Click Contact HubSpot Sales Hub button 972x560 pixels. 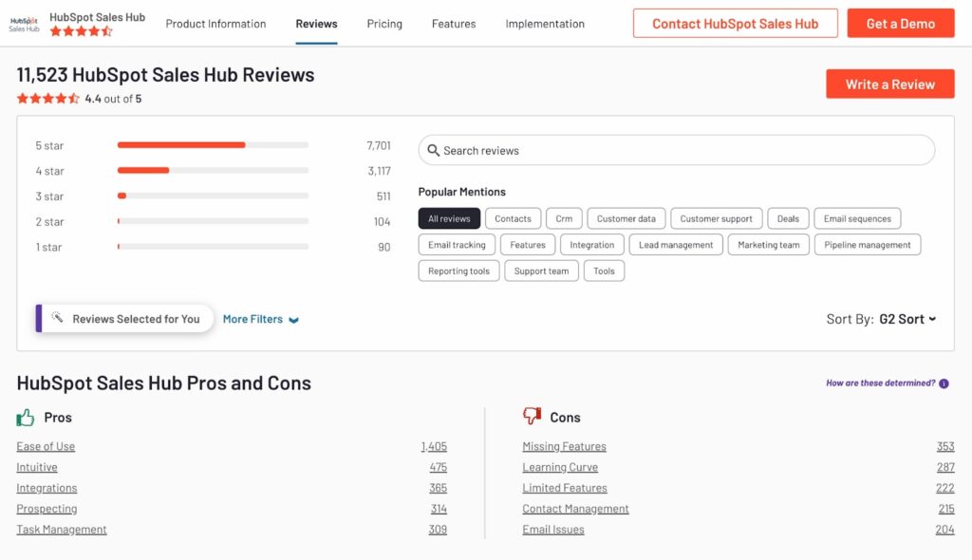(x=736, y=24)
